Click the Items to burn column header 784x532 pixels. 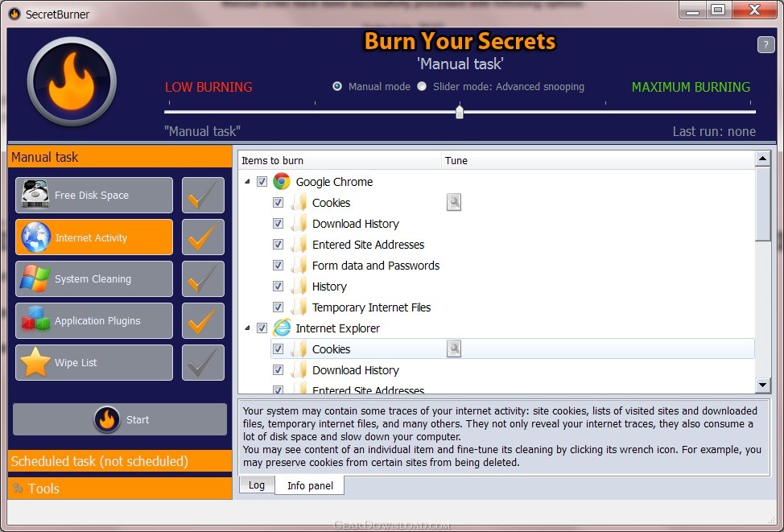[340, 160]
